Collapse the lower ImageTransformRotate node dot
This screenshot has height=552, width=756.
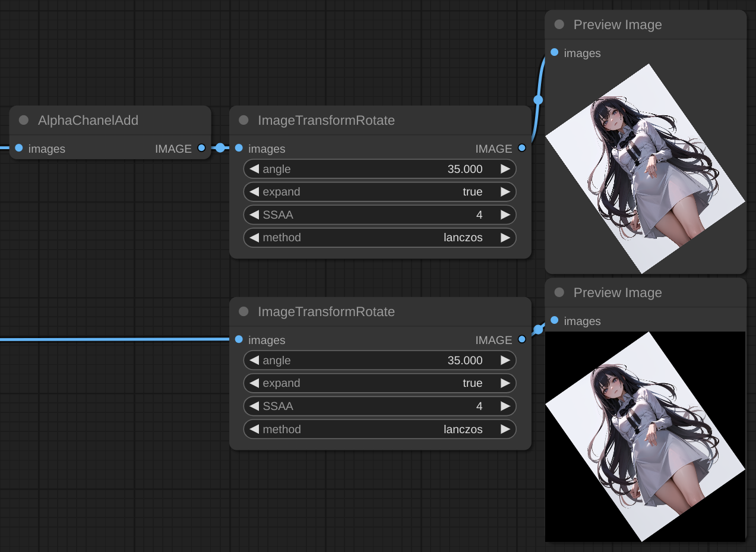coord(243,311)
